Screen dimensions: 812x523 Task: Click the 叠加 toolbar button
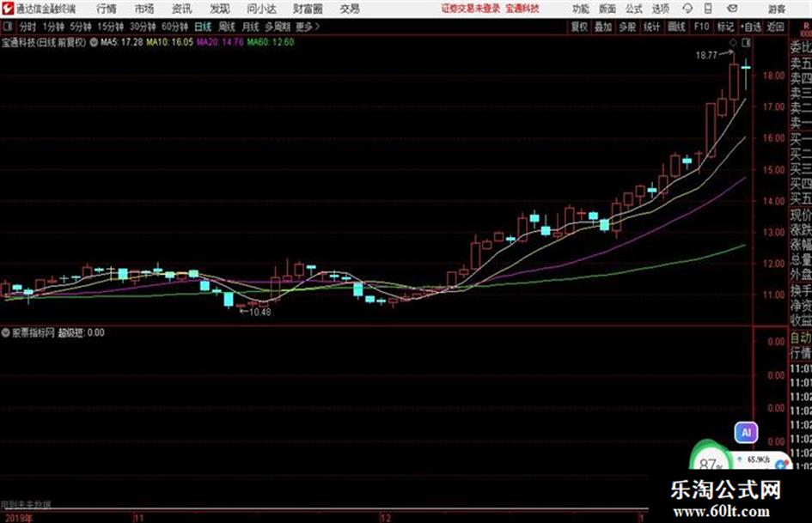click(x=603, y=27)
